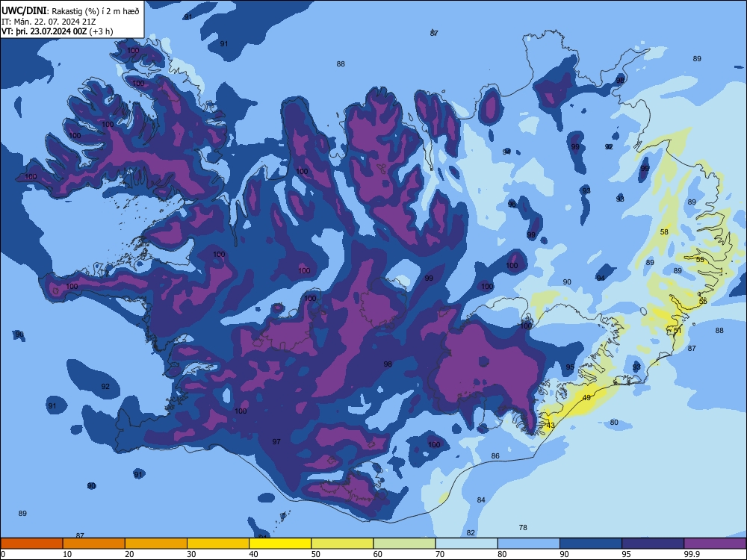Image resolution: width=747 pixels, height=560 pixels.
Task: Click the map value '97'
Action: (x=276, y=442)
